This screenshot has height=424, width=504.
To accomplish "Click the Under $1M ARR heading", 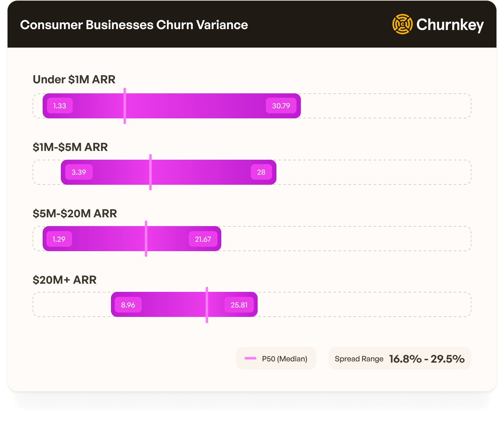I will (x=74, y=80).
